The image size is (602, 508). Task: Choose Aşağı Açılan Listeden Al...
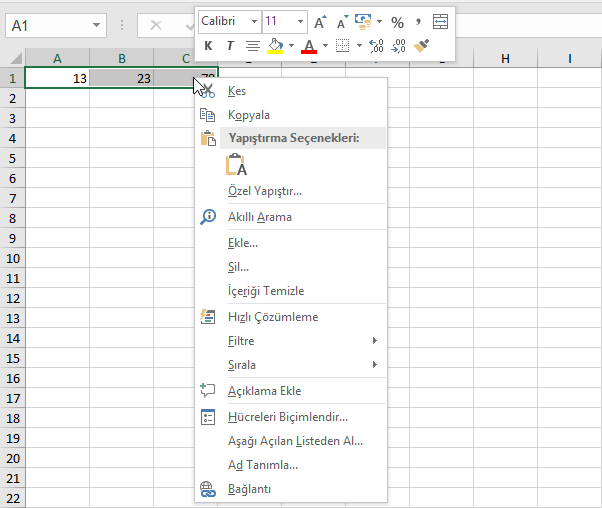click(x=291, y=441)
